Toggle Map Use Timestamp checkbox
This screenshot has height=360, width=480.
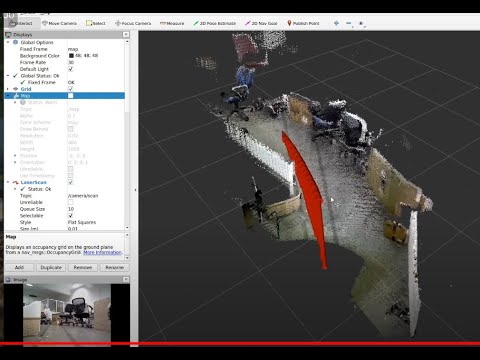pos(71,176)
